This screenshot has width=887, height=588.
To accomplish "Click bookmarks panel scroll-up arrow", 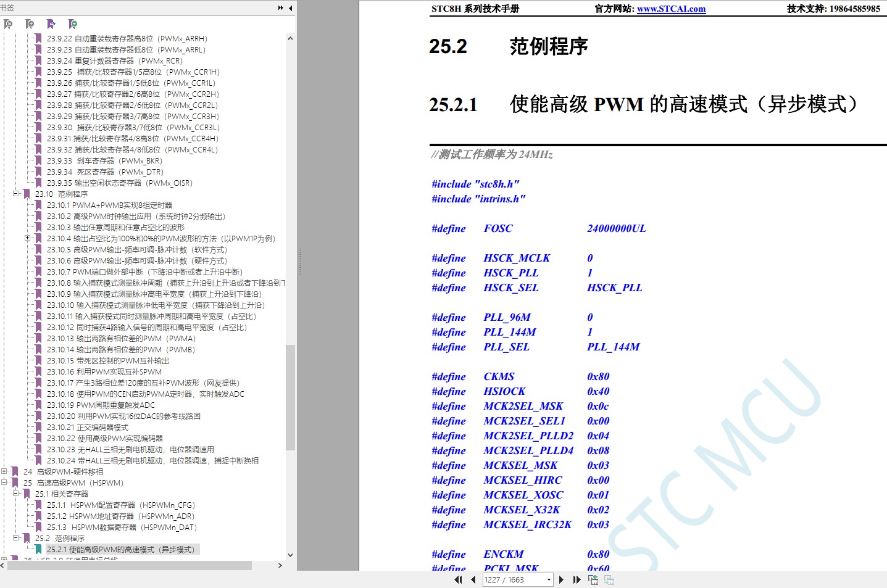I will click(290, 38).
